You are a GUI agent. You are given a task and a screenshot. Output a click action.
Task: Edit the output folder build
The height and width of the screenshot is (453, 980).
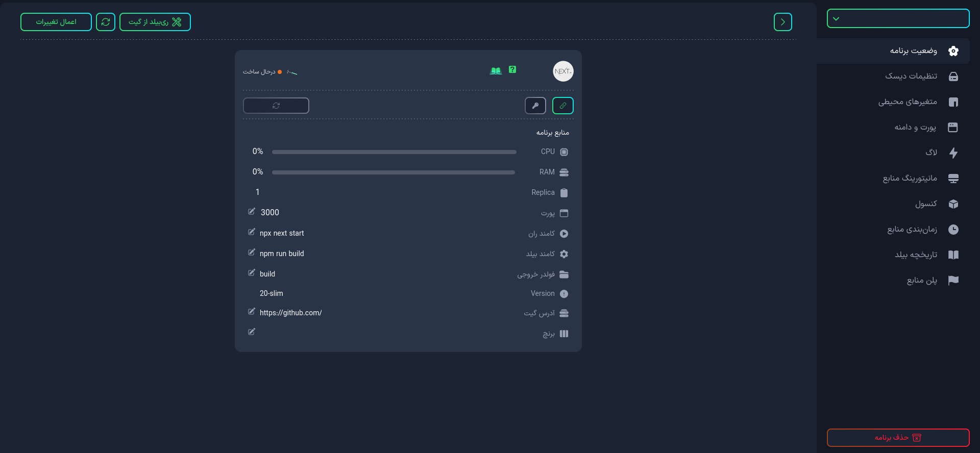click(x=252, y=272)
